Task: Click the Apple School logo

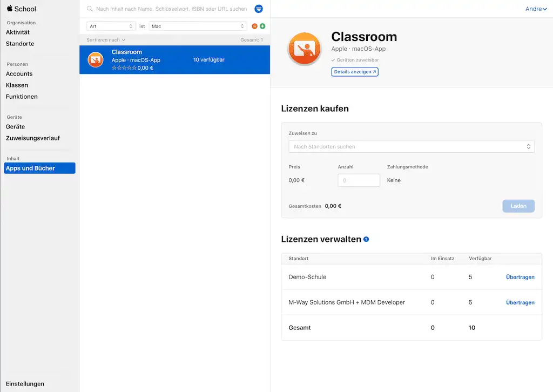Action: point(21,9)
